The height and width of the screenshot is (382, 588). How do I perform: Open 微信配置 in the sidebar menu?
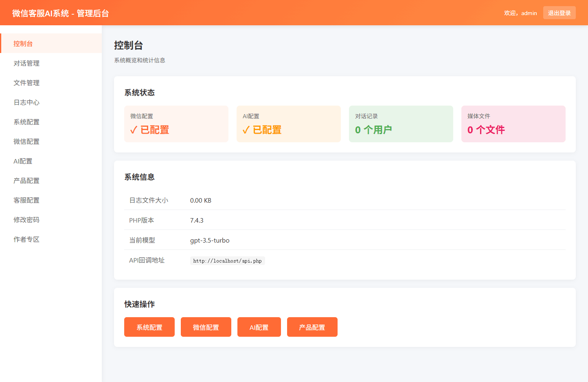point(26,141)
